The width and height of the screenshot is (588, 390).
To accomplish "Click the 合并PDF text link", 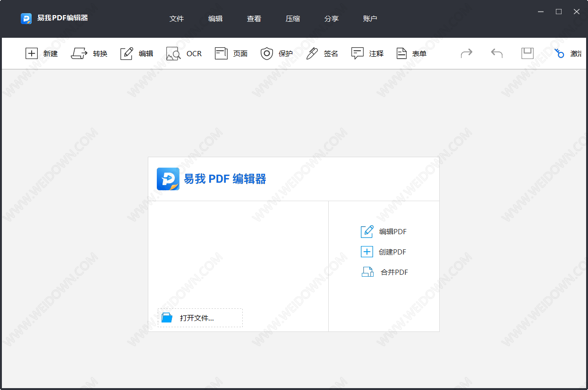I will 394,272.
